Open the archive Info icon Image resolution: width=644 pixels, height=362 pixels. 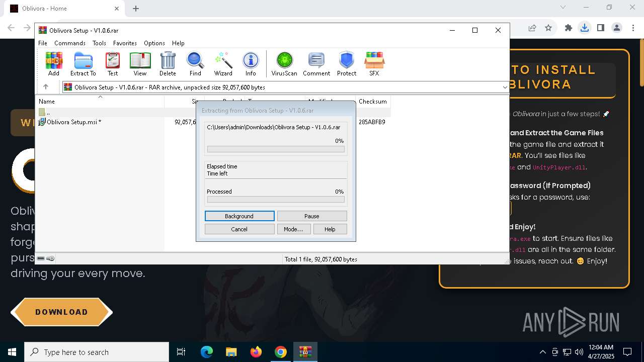(251, 63)
